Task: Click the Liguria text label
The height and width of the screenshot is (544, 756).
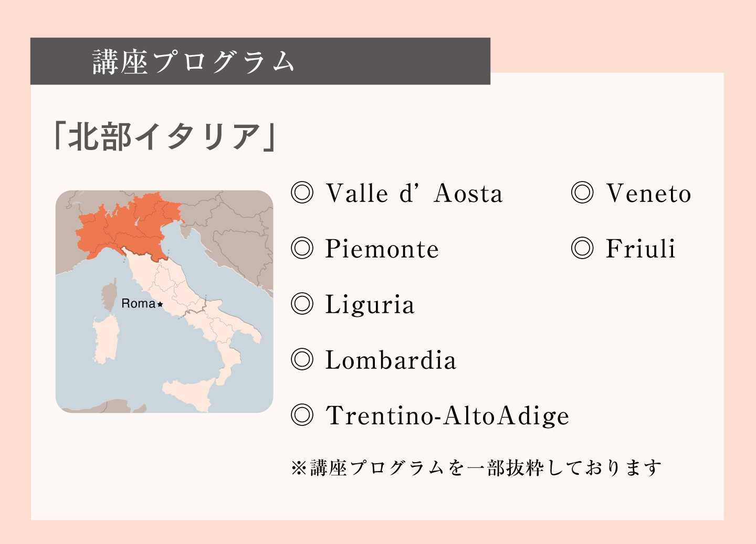Action: coord(370,305)
